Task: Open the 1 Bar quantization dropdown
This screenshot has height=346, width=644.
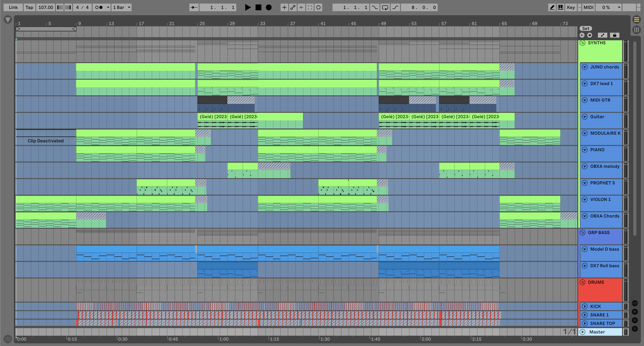Action: (x=122, y=8)
